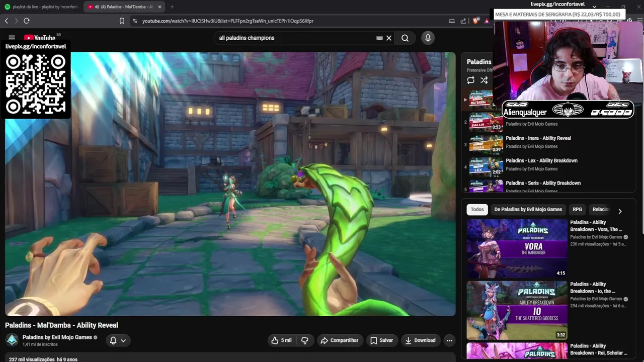Open Paladins - Ability Breakdown - Vora title

click(x=596, y=226)
